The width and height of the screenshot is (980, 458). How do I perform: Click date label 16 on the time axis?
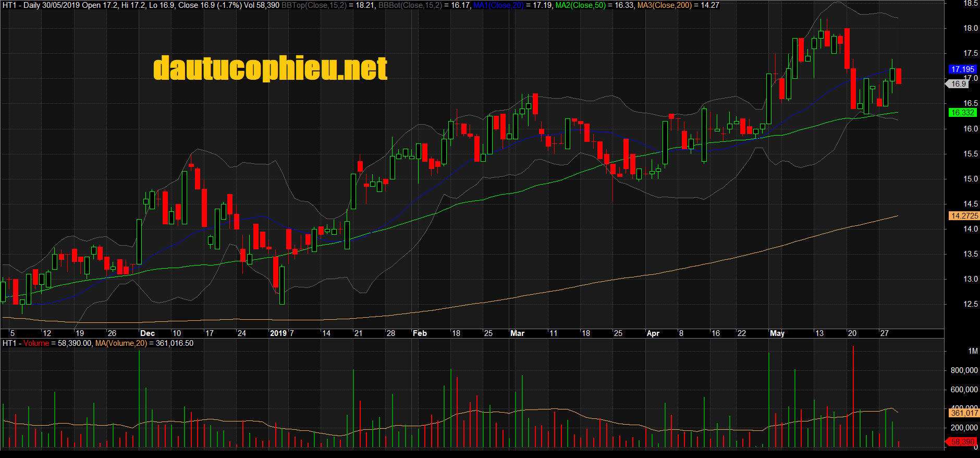pyautogui.click(x=716, y=333)
